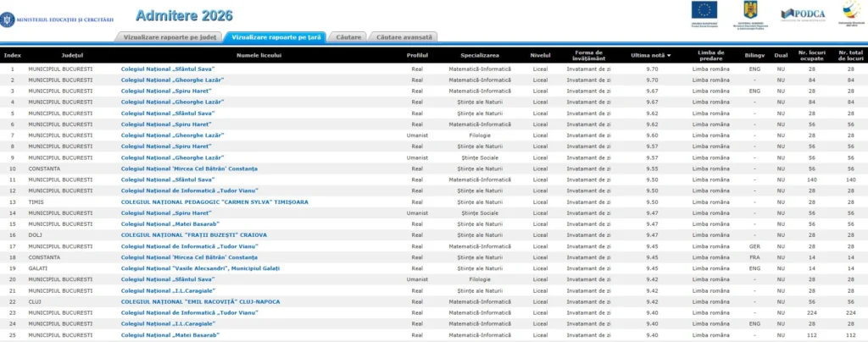Open I.L.Caragiale link in row 21
Screen dimensions: 868x342
click(169, 290)
